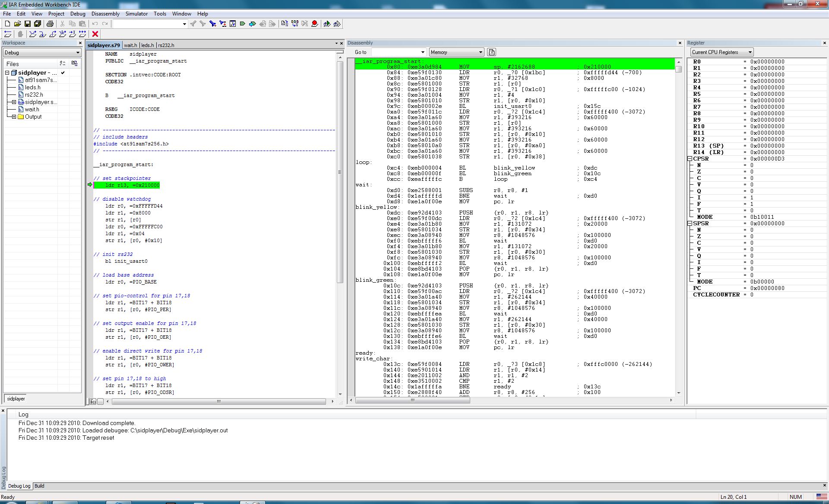Collapse the CPSR register group
This screenshot has width=829, height=504.
coord(690,159)
